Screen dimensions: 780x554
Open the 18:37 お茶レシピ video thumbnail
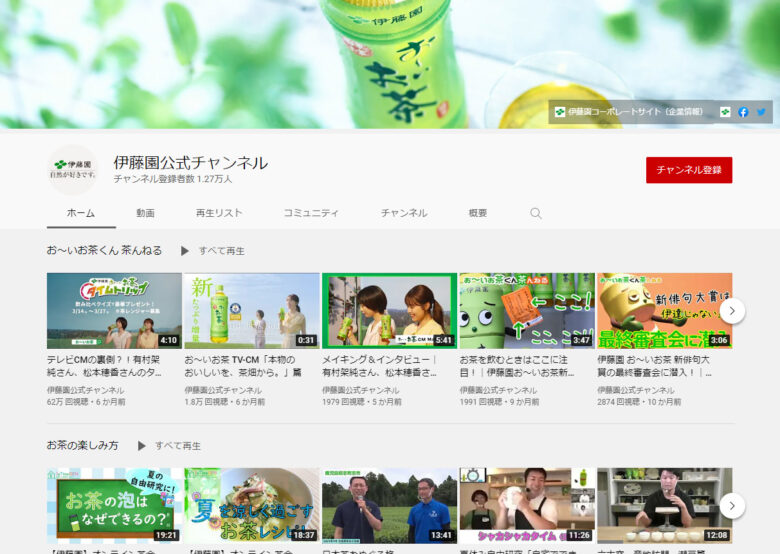(x=252, y=505)
